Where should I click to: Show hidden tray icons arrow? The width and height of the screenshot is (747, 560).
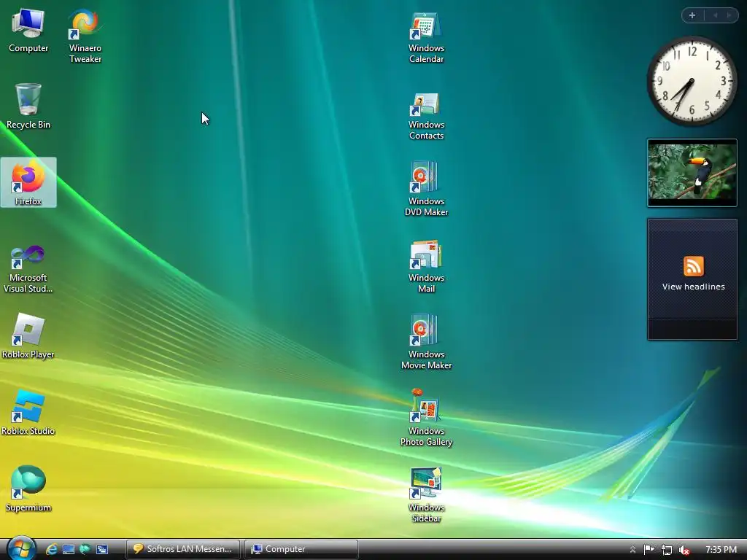(x=632, y=550)
